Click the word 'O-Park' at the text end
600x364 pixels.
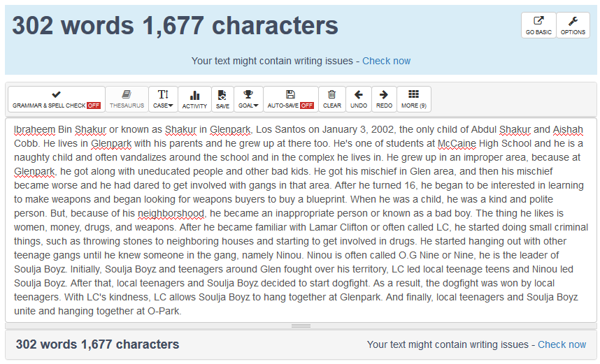pyautogui.click(x=164, y=311)
